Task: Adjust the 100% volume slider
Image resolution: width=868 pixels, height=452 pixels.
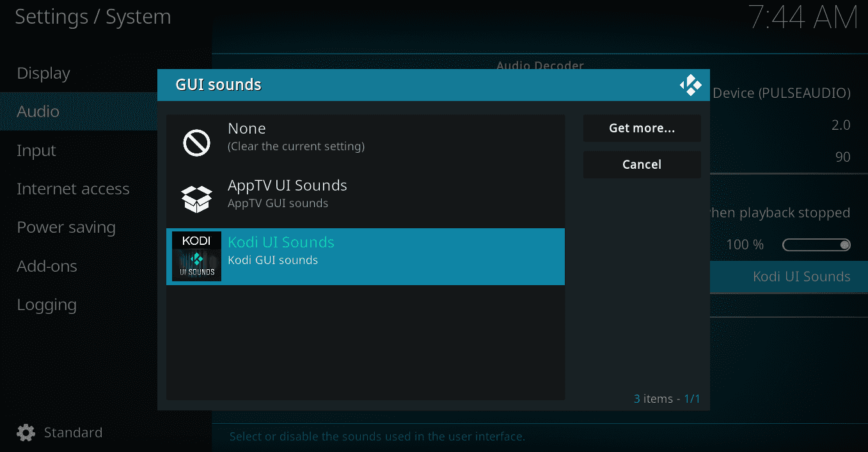Action: coord(816,244)
